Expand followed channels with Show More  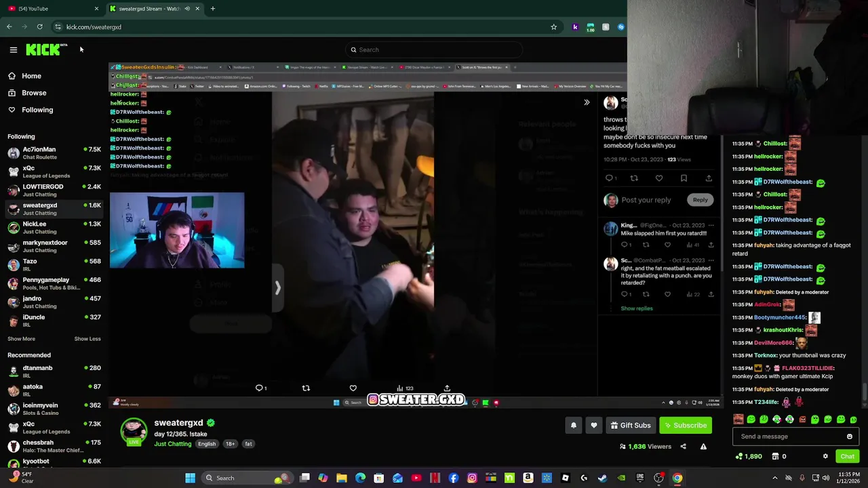[21, 339]
